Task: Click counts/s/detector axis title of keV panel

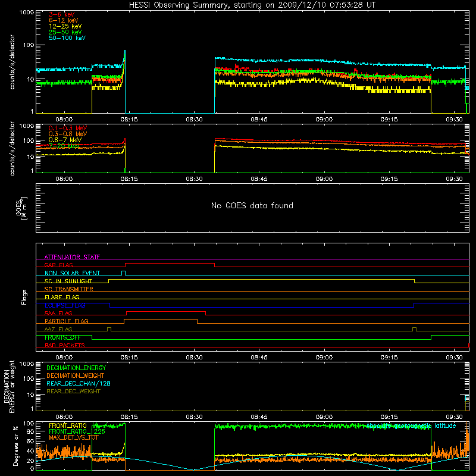Action: (12, 62)
